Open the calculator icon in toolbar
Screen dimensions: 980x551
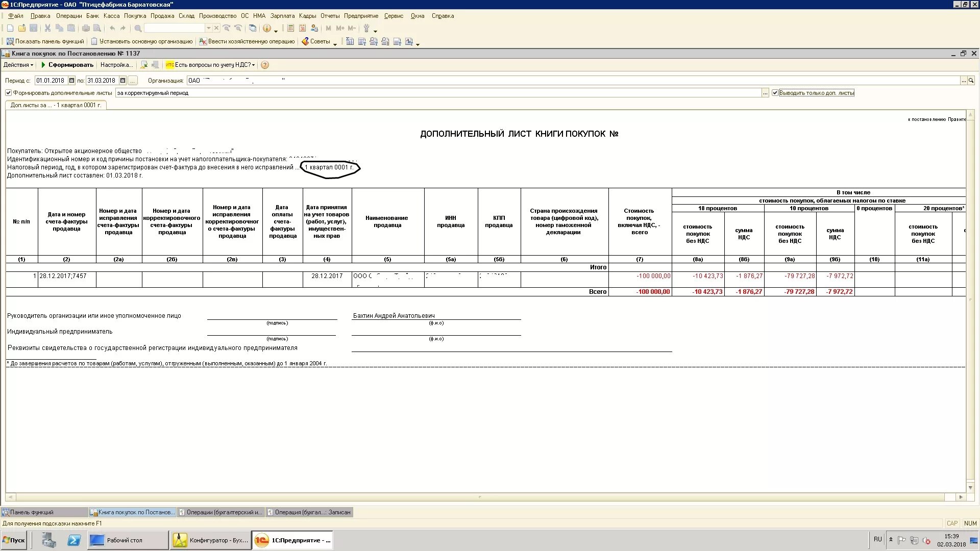tap(291, 29)
